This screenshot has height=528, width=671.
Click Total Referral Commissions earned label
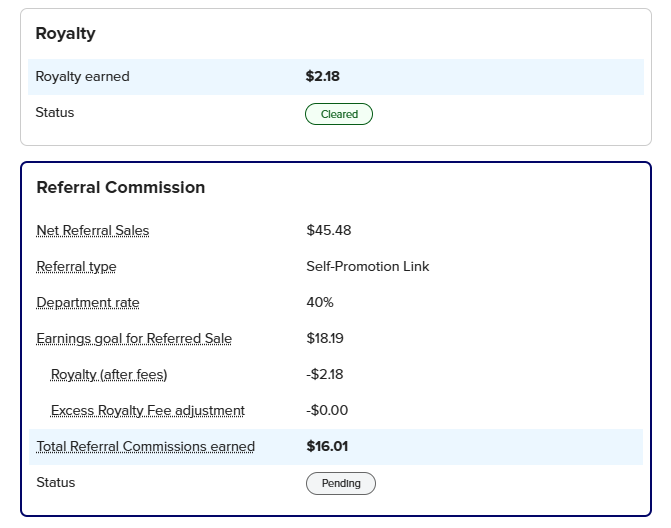(x=145, y=446)
